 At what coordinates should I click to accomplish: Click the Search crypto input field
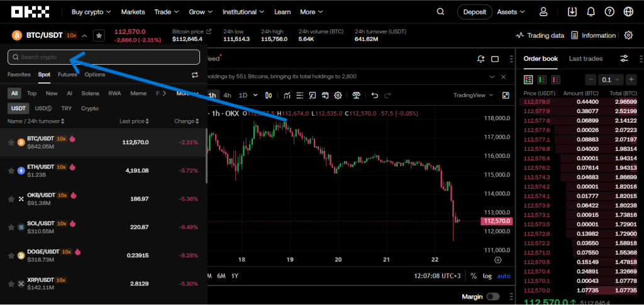coord(104,57)
